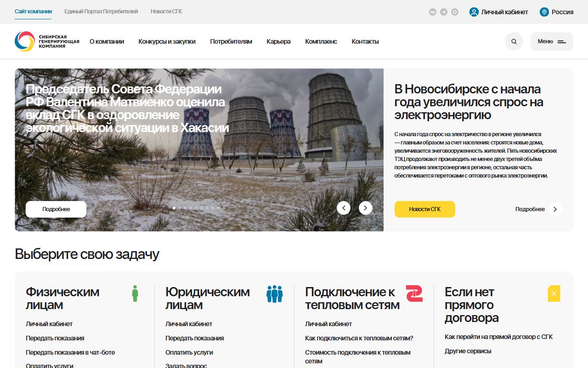Click the SGK company logo
Screen dimensions: 588x368
pyautogui.click(x=47, y=41)
